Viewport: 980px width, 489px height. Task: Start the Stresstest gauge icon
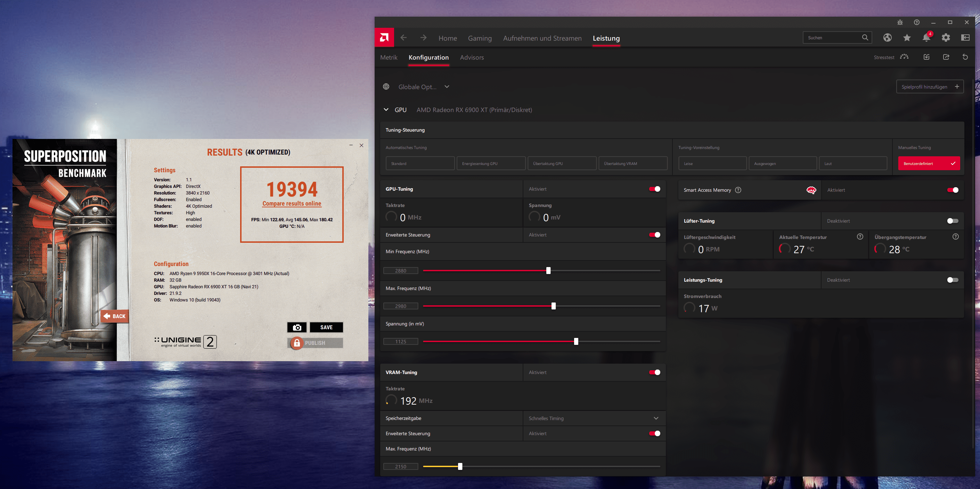[904, 57]
